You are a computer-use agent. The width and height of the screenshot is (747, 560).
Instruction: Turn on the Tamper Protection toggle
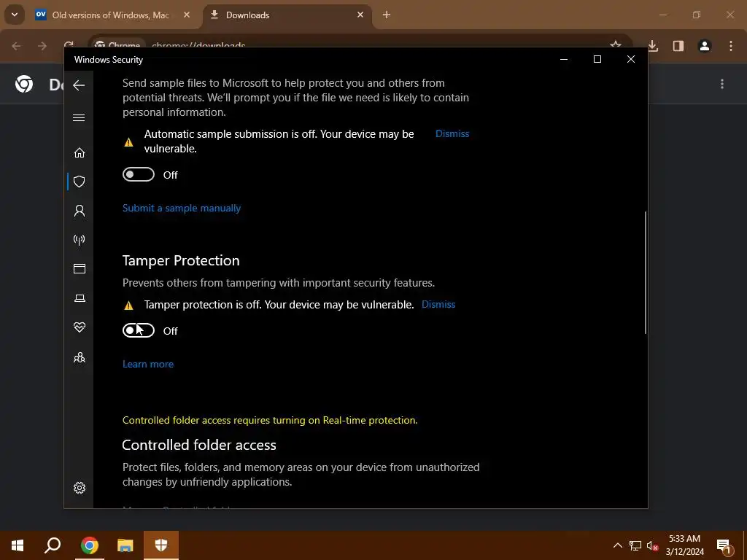click(x=138, y=330)
